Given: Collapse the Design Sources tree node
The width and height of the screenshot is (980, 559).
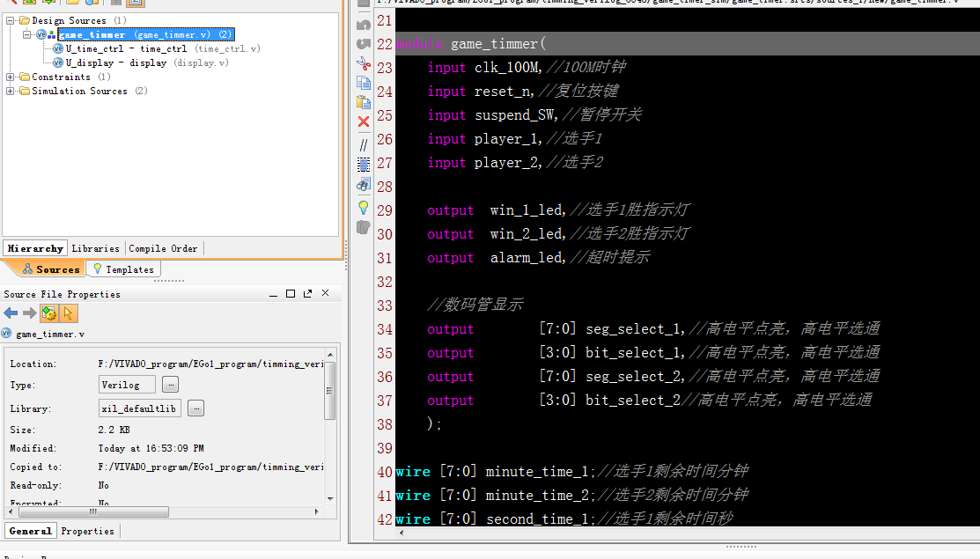Looking at the screenshot, I should pyautogui.click(x=10, y=20).
